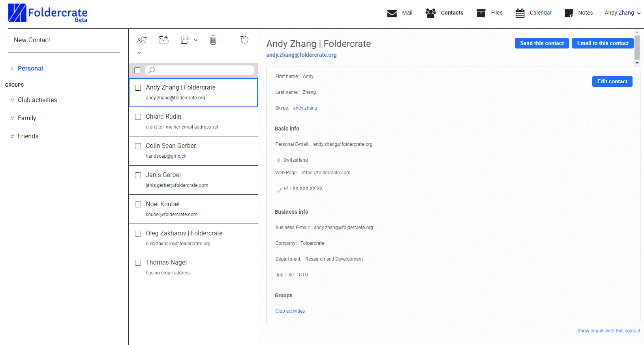Image resolution: width=644 pixels, height=345 pixels.
Task: Click the hash icon next to Family
Action: [12, 118]
